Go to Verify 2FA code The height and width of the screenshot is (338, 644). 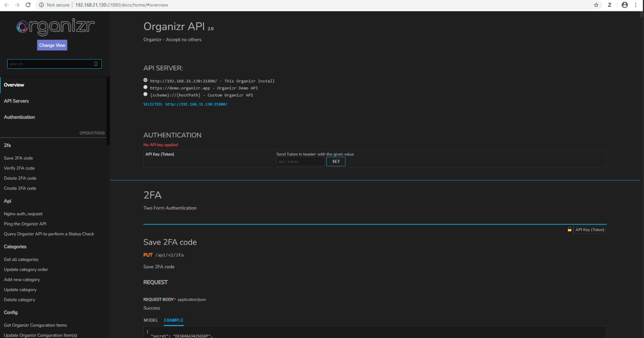pos(19,168)
